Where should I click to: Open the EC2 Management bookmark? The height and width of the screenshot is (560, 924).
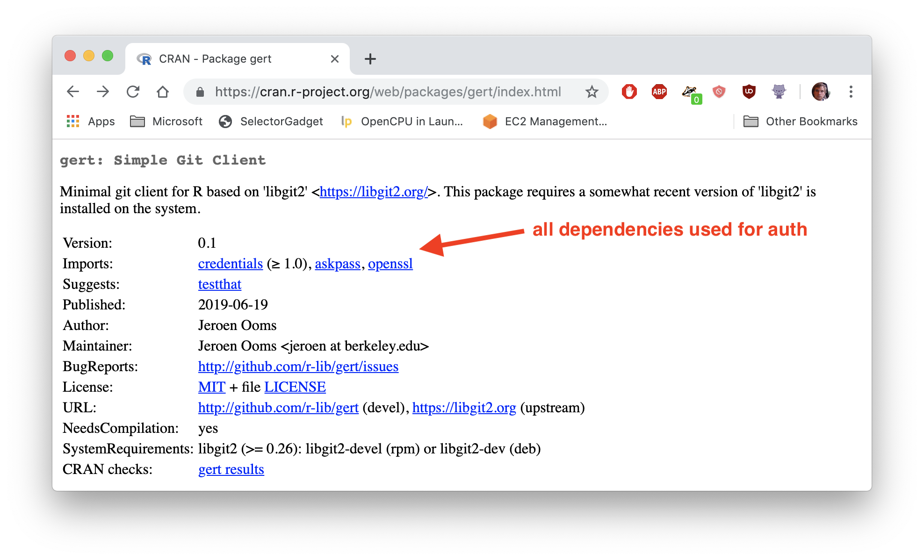pos(545,122)
